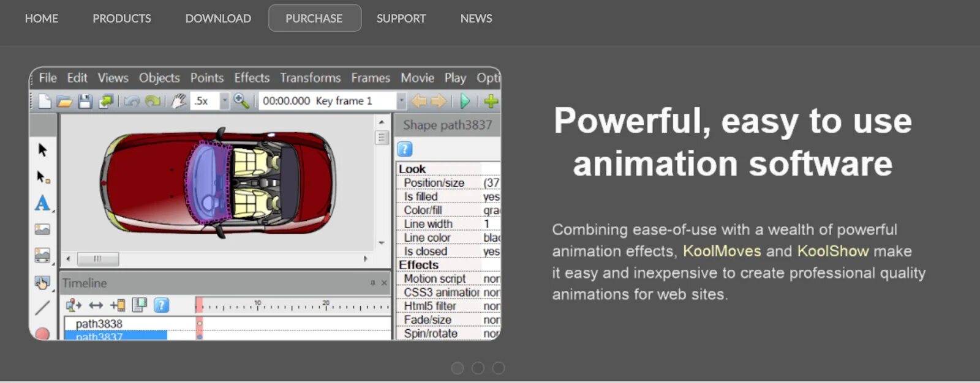Select the Line drawing tool

[42, 308]
